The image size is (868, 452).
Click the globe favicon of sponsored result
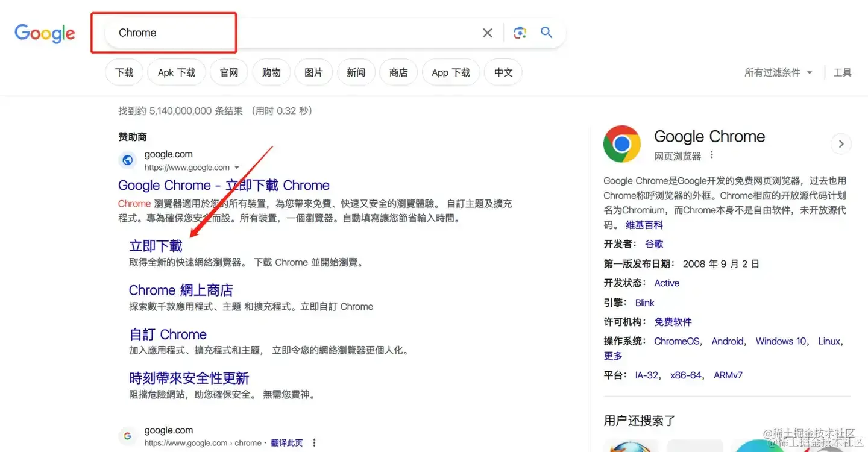click(x=127, y=160)
